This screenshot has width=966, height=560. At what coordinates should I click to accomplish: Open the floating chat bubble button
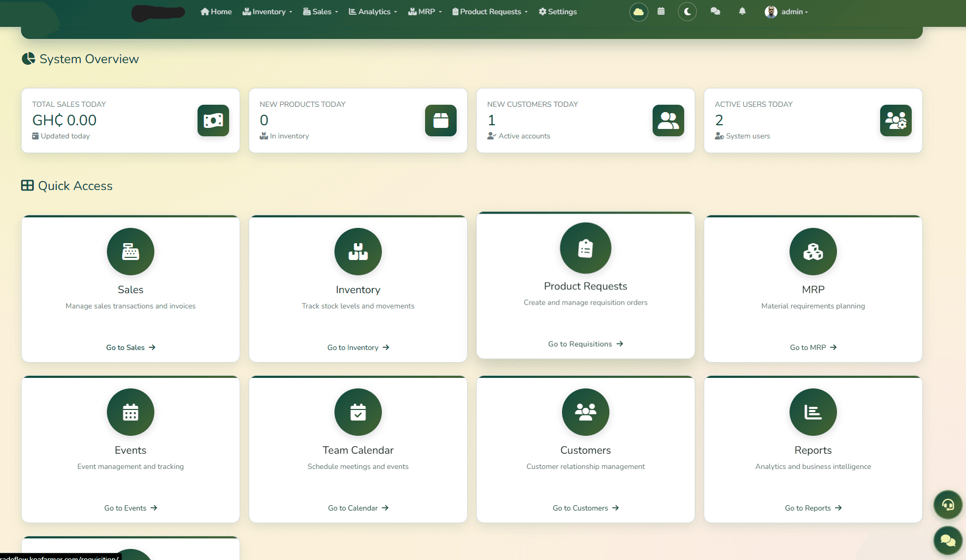click(x=948, y=540)
